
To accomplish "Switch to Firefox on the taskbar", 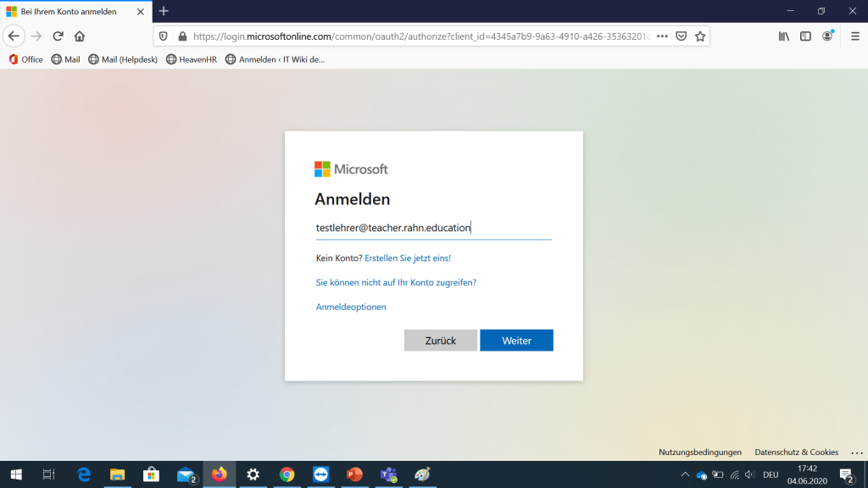I will pos(220,474).
